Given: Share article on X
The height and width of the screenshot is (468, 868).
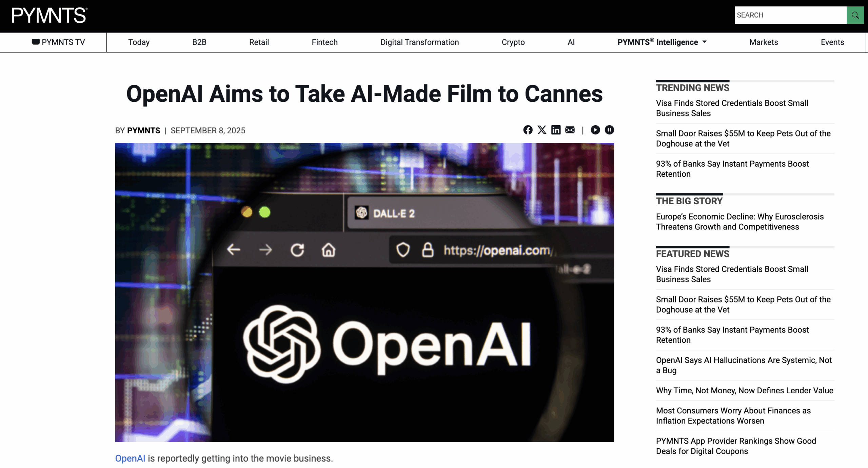Looking at the screenshot, I should pos(542,130).
